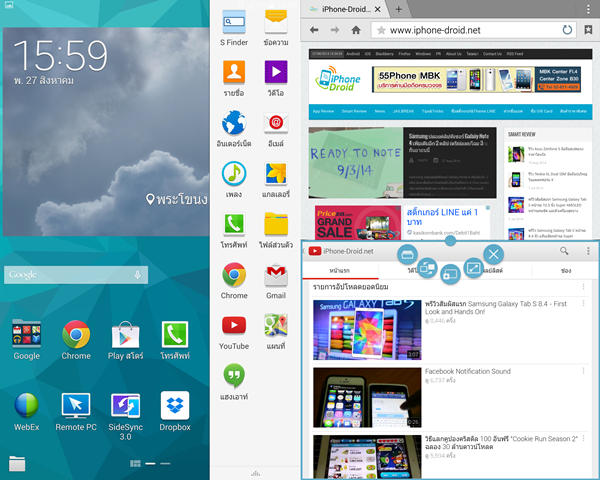Open the folder icon at home screen bottom
Image resolution: width=600 pixels, height=480 pixels.
point(17,464)
